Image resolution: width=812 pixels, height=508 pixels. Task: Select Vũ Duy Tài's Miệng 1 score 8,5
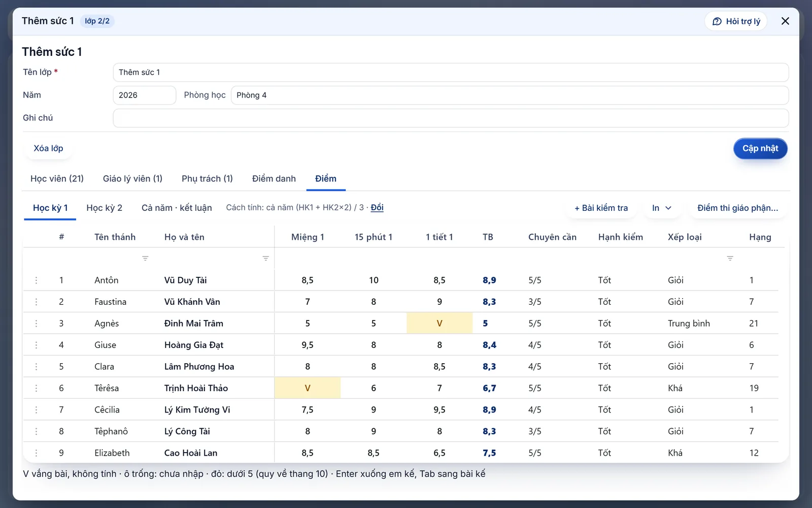(x=308, y=280)
